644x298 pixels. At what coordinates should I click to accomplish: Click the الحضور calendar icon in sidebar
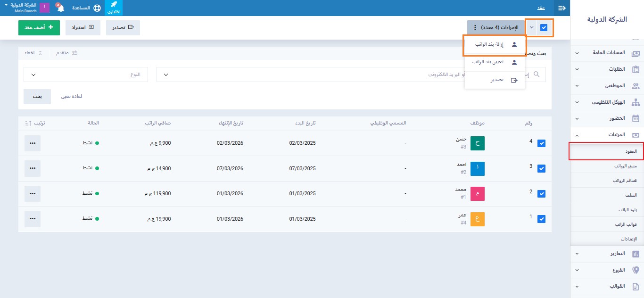[636, 118]
